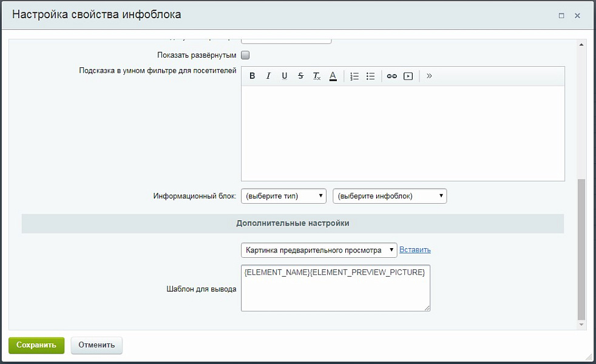Viewport: 596px width, 364px height.
Task: Click the Вставить link
Action: pyautogui.click(x=415, y=249)
